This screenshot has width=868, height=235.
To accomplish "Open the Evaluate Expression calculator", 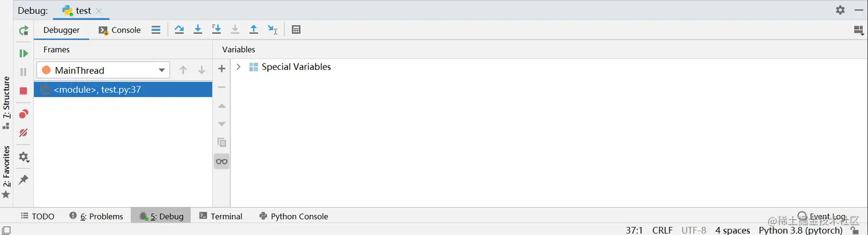I will [296, 30].
